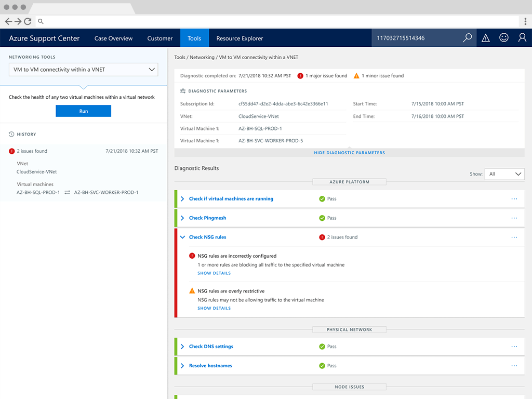532x399 pixels.
Task: Click the address bar search field
Action: [x=277, y=21]
